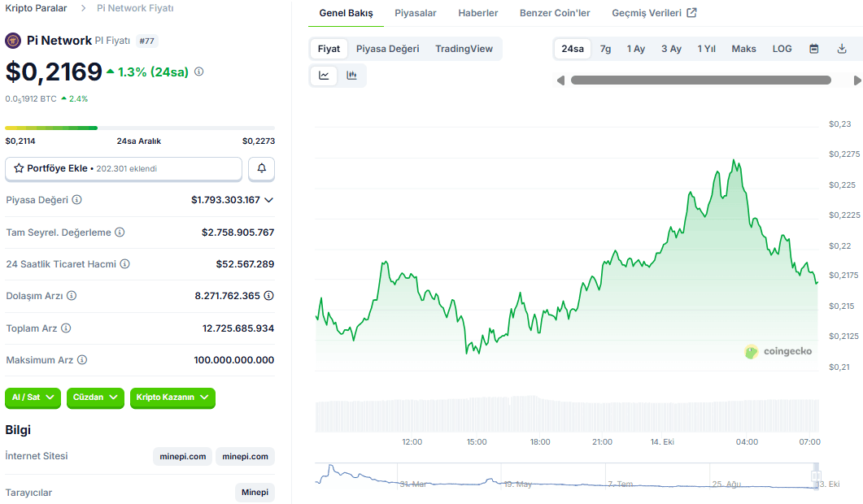Click the $0,2114 24h low value
This screenshot has height=504, width=863.
click(x=20, y=141)
